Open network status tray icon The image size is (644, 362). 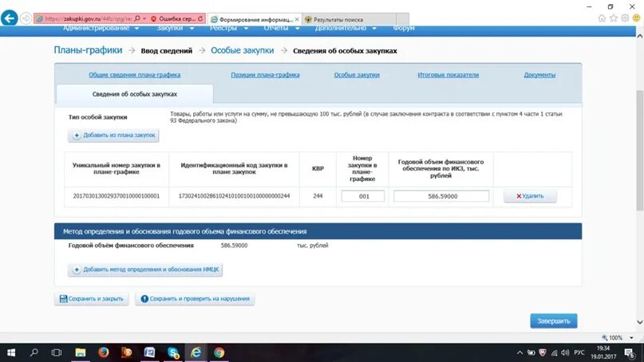coord(554,352)
